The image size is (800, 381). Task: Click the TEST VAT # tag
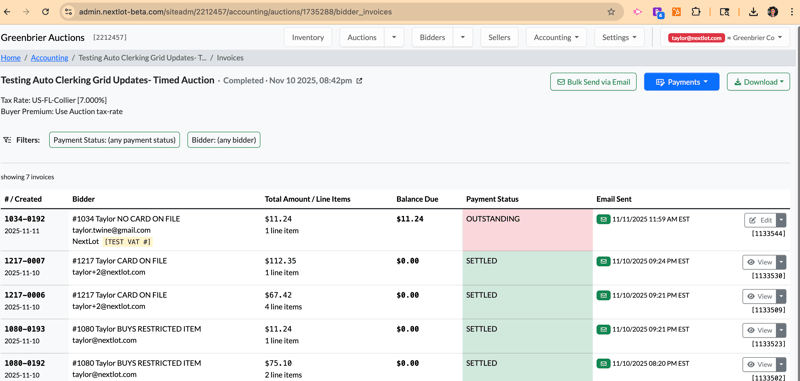(128, 241)
